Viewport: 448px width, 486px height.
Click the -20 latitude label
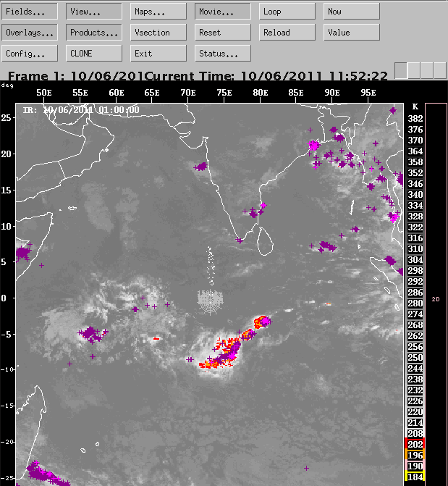click(7, 442)
